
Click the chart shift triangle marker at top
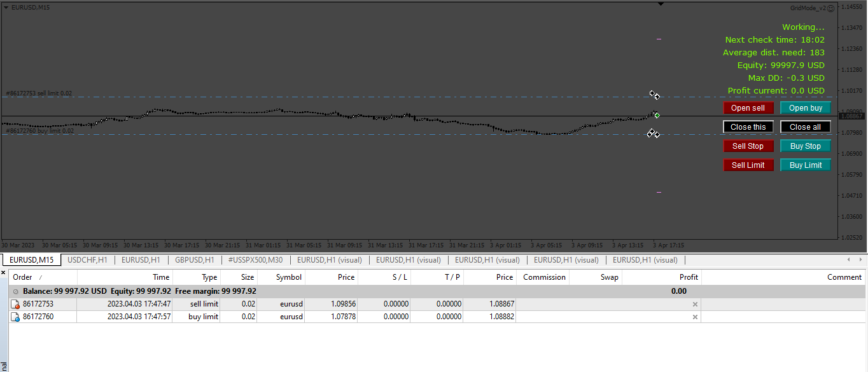point(661,4)
